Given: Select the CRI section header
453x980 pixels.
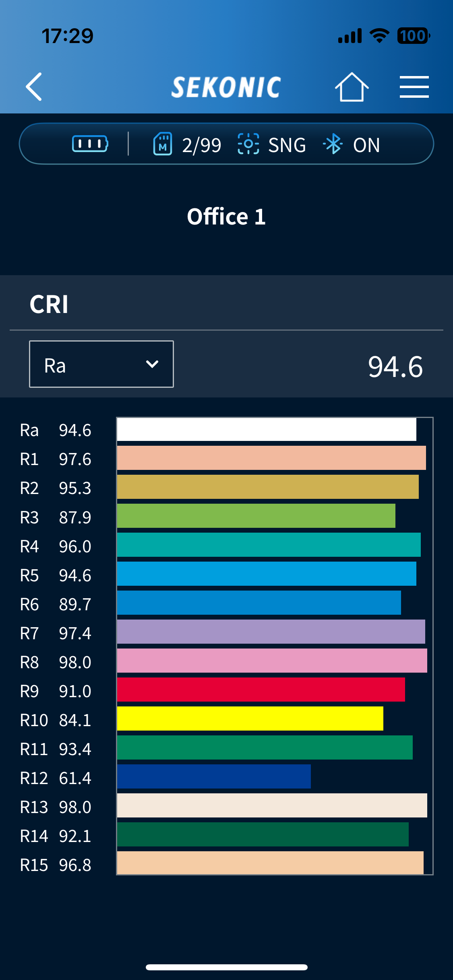Looking at the screenshot, I should tap(49, 304).
